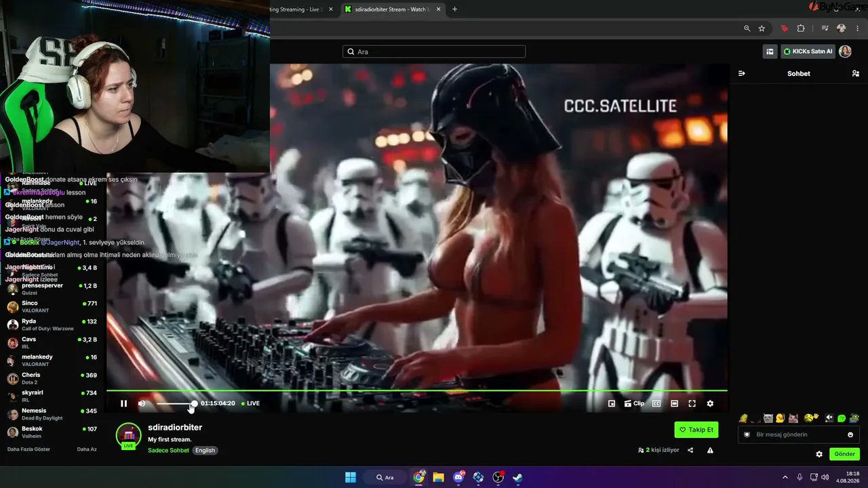
Task: Open chat identity shield icon
Action: pyautogui.click(x=747, y=434)
